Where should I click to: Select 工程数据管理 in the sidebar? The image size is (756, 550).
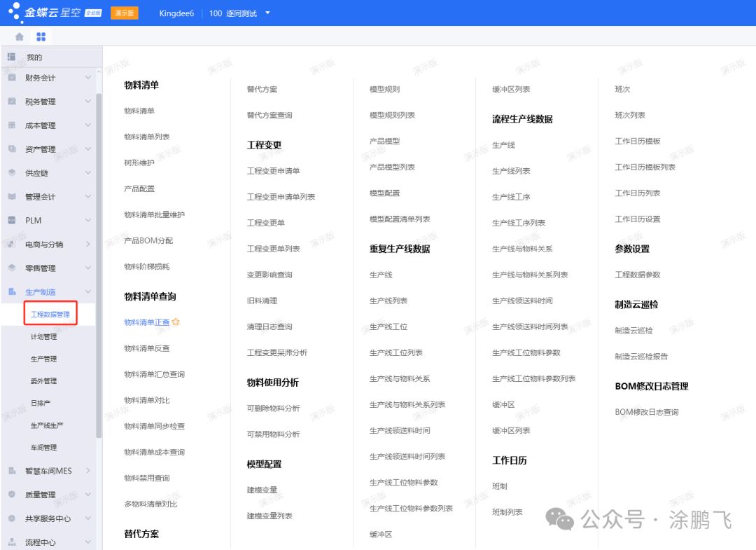[x=50, y=315]
